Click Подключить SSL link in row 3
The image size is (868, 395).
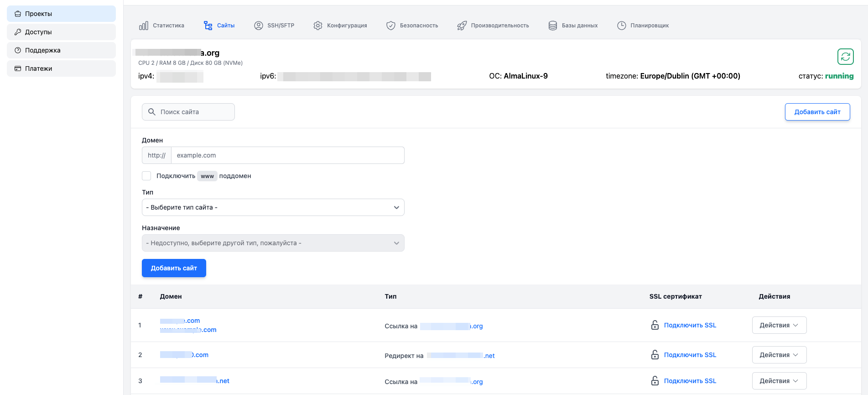(690, 381)
